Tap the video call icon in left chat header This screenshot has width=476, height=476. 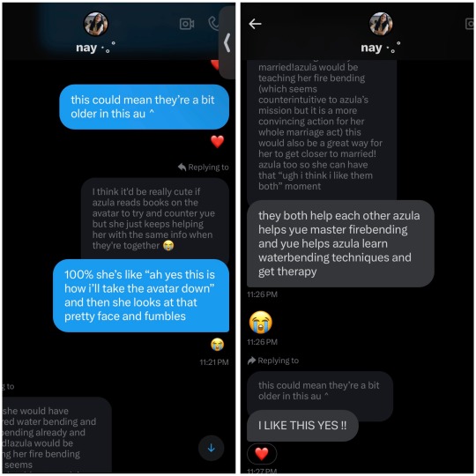(x=187, y=24)
